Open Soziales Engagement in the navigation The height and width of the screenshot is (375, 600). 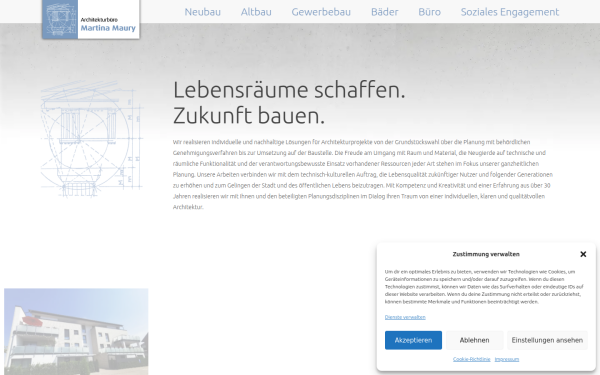pyautogui.click(x=510, y=12)
